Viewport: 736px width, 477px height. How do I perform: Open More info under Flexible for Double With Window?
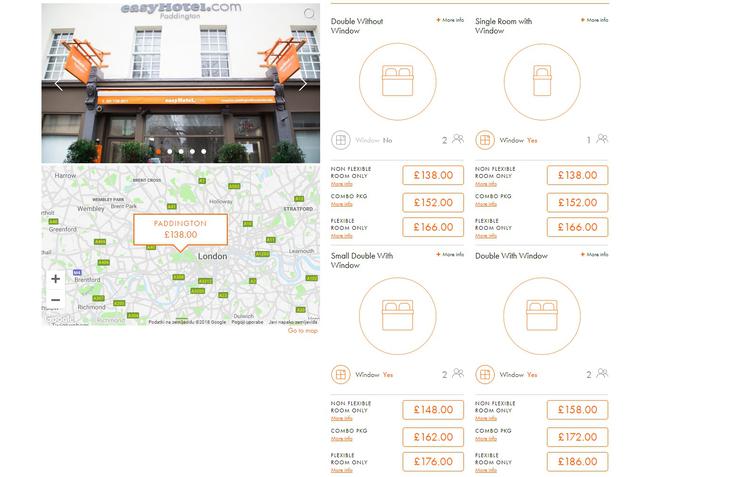coord(485,470)
